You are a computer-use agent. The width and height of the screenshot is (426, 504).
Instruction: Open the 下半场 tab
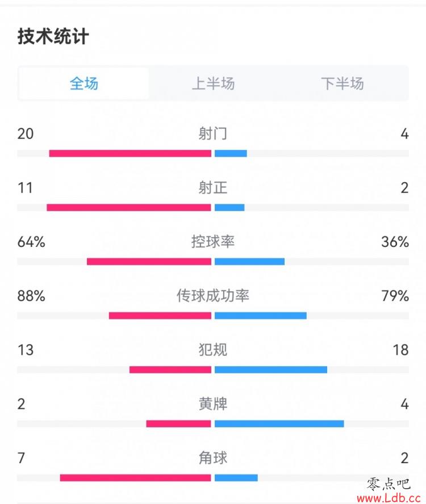[343, 83]
